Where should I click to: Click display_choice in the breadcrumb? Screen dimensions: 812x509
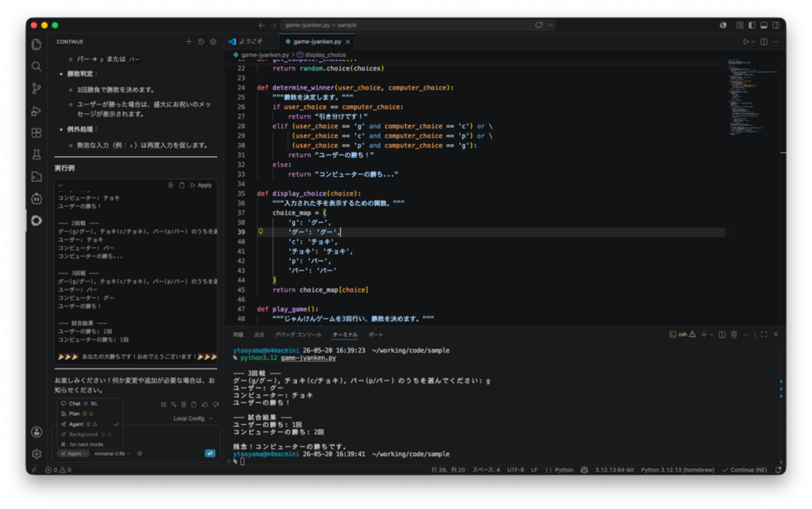(324, 55)
